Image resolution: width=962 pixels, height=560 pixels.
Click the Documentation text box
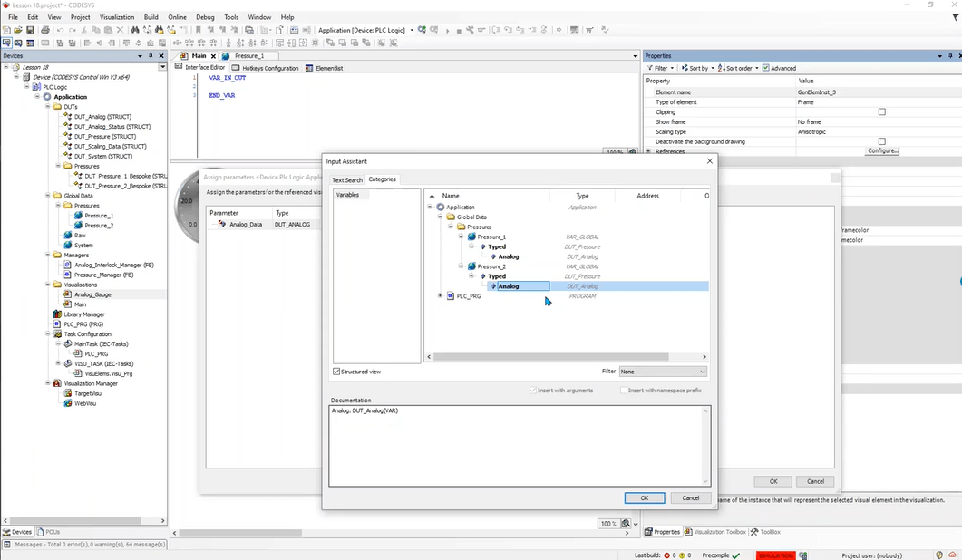520,446
